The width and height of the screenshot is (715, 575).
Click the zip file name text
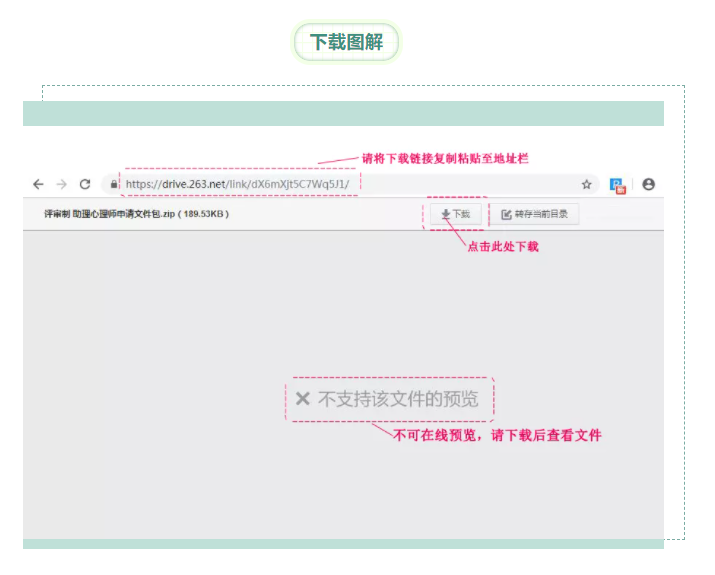[136, 214]
